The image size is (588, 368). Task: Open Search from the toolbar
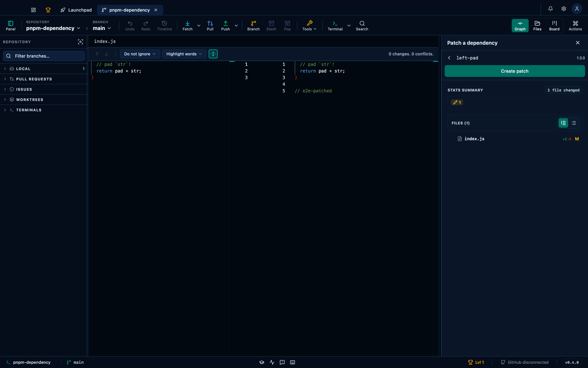362,26
